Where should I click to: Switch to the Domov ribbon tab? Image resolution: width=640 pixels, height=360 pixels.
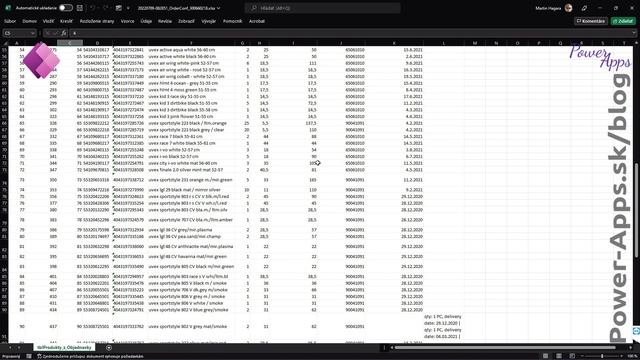point(29,21)
